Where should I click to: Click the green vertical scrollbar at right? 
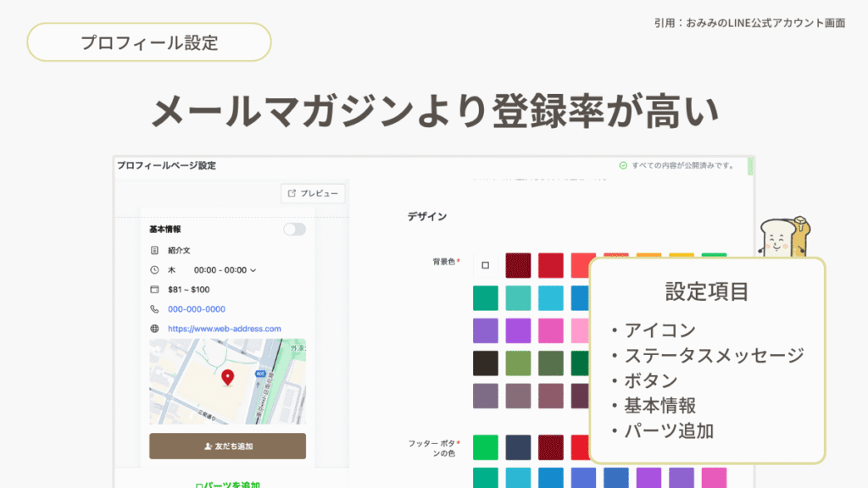tap(750, 166)
